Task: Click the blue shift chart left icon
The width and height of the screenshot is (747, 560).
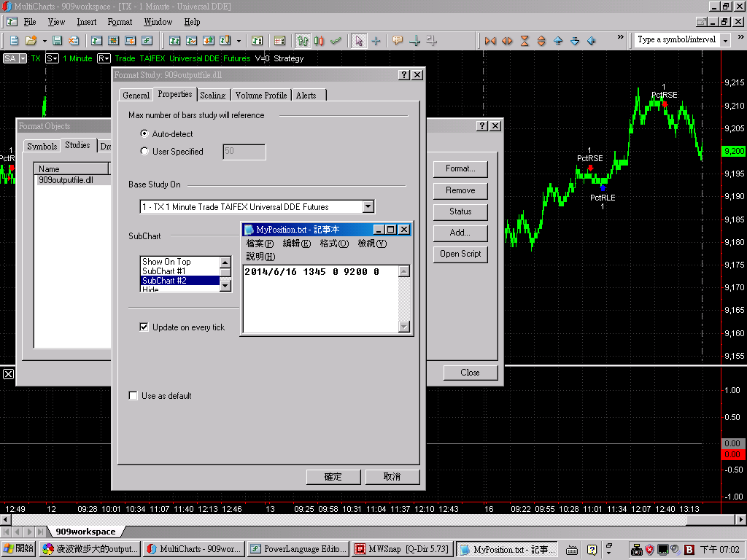Action: point(592,41)
